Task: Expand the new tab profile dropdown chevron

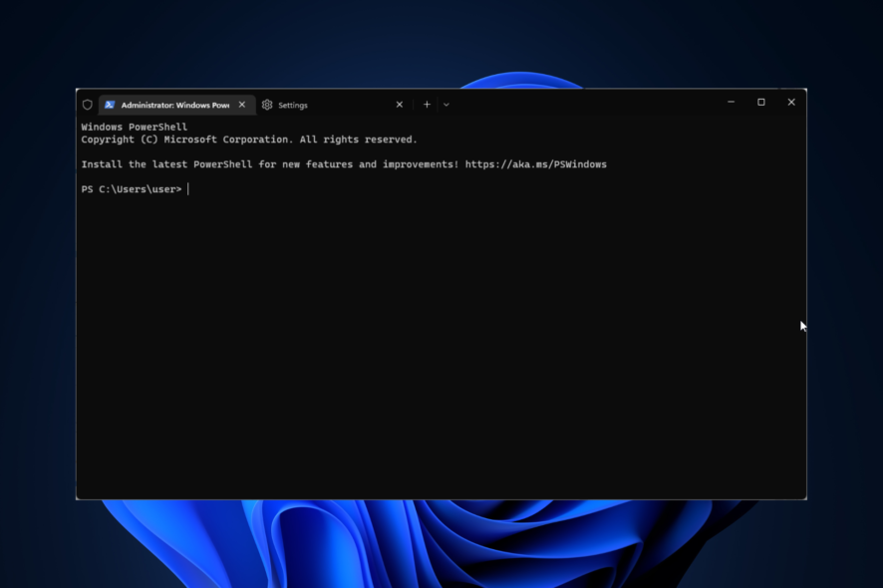Action: [x=446, y=105]
